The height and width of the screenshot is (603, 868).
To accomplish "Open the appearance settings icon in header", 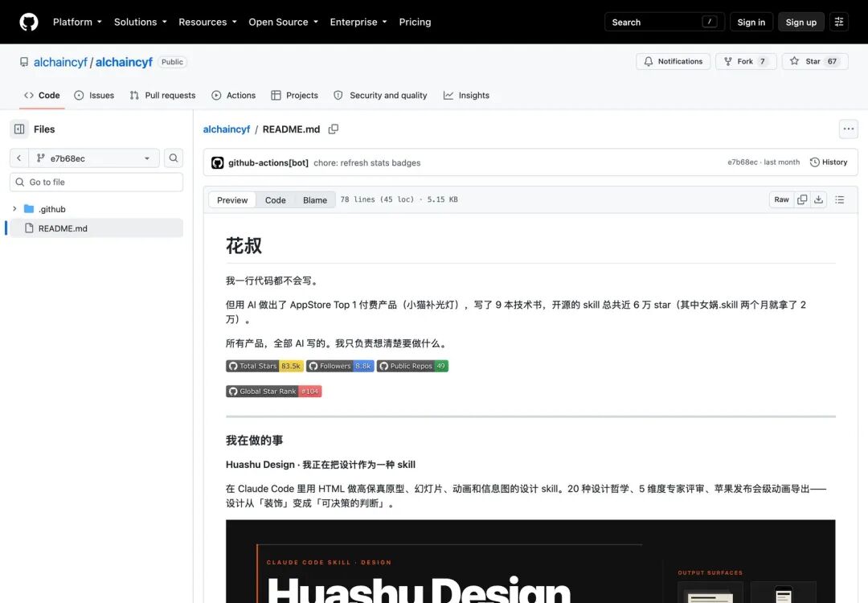I will 838,23.
